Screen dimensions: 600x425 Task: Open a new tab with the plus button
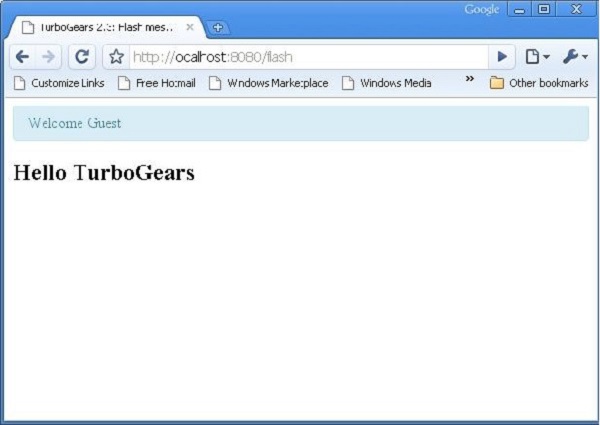pyautogui.click(x=218, y=27)
